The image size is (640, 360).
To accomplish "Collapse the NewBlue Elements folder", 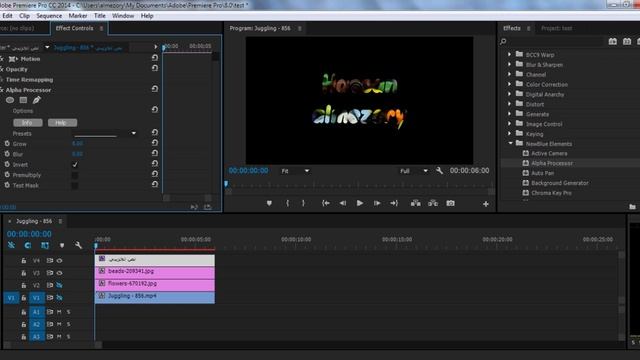I will 510,143.
